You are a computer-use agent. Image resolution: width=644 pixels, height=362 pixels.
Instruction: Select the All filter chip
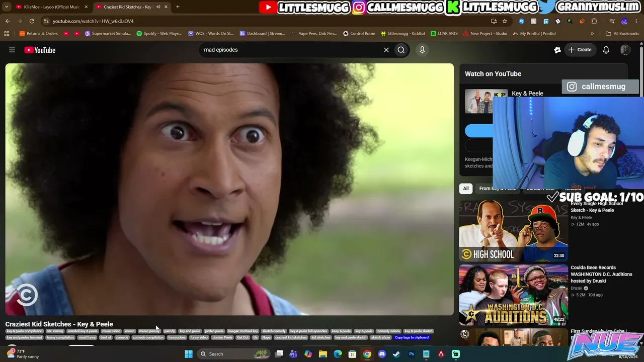pos(466,189)
